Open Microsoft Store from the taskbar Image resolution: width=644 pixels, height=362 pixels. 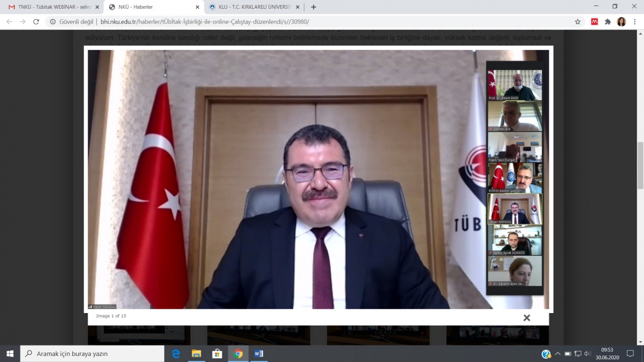[217, 354]
